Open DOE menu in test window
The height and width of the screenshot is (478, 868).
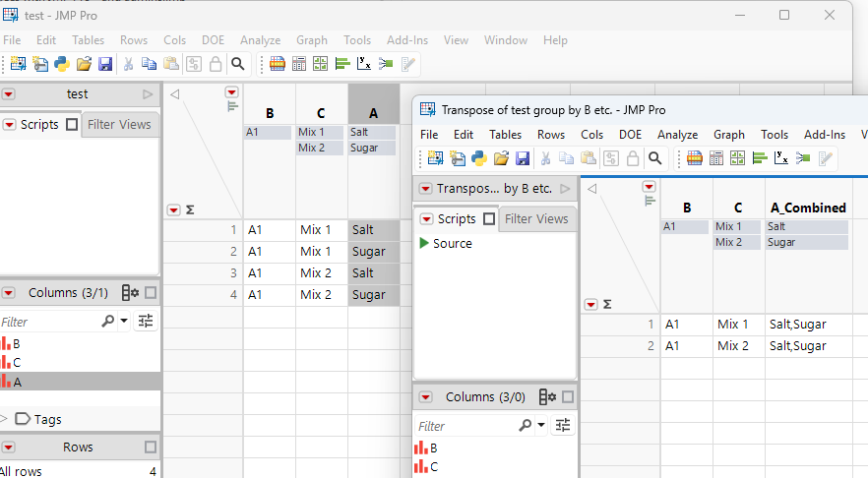pos(214,39)
